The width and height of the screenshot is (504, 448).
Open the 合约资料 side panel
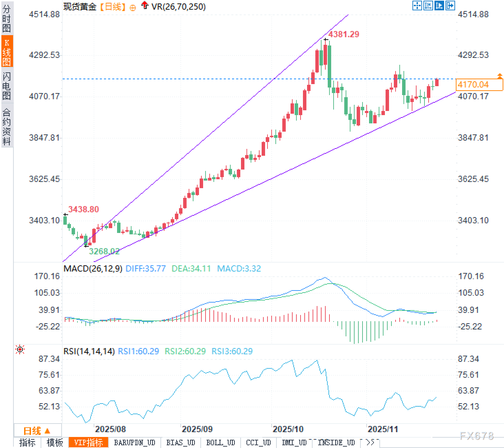pyautogui.click(x=7, y=127)
